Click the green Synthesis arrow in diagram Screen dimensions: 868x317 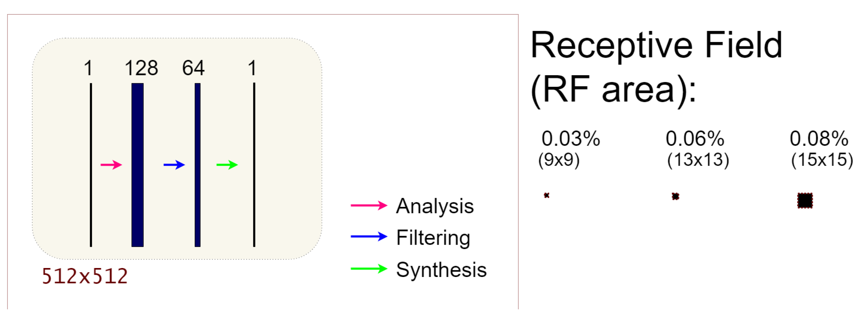tap(227, 165)
